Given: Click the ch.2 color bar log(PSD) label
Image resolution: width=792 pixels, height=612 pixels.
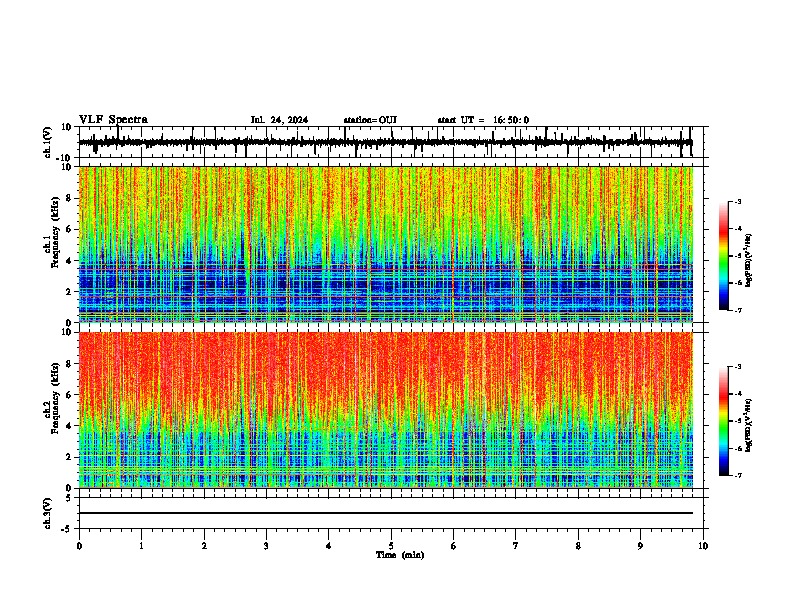Looking at the screenshot, I should [748, 425].
